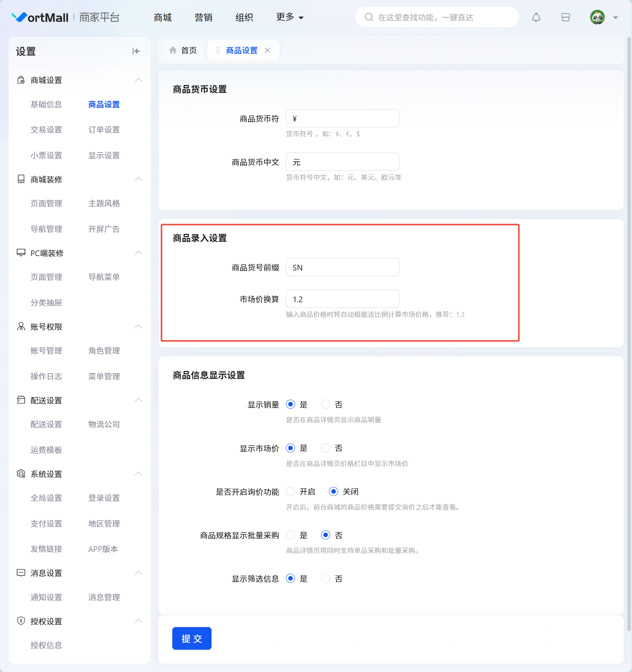
Task: Close the 商品设置 tab
Action: click(267, 50)
